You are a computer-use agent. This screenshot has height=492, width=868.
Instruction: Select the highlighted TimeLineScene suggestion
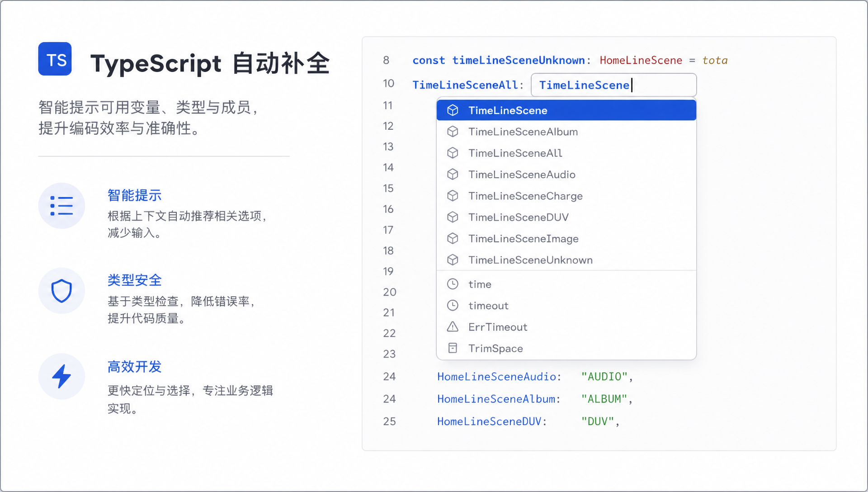566,110
